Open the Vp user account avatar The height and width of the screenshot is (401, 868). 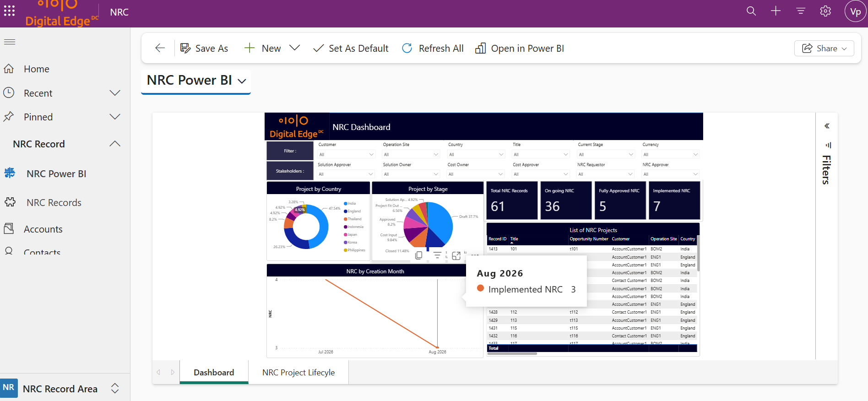(x=856, y=11)
